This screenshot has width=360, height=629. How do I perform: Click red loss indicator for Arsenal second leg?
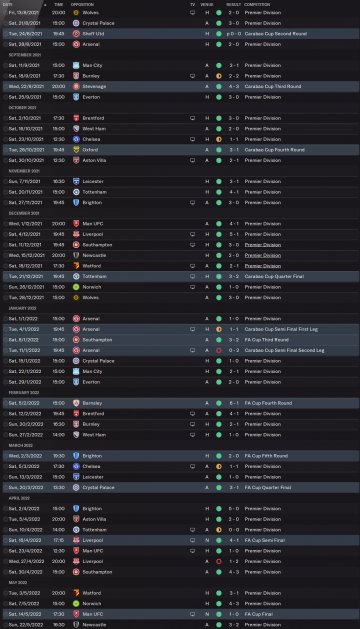(x=219, y=350)
